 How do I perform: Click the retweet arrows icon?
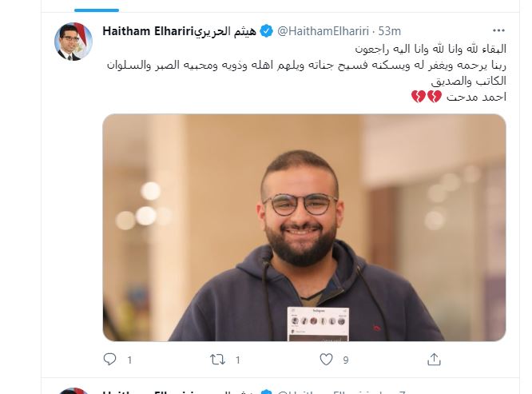pyautogui.click(x=217, y=360)
